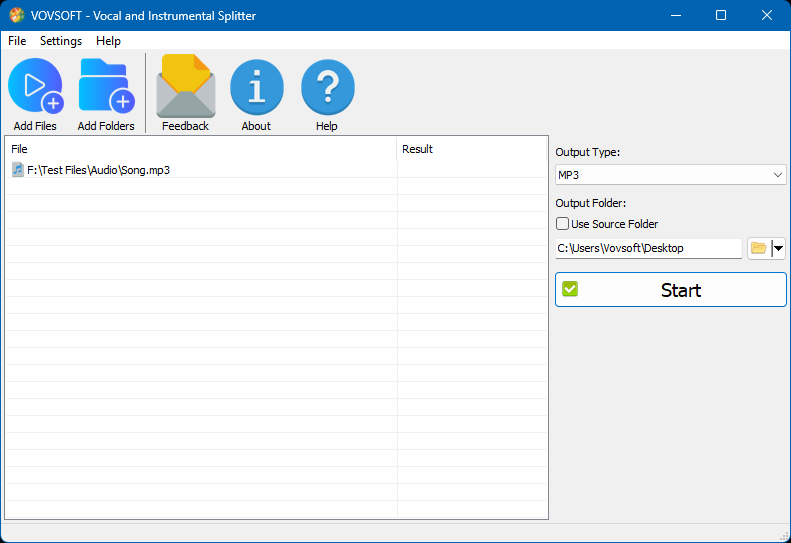
Task: Open the File menu
Action: click(17, 41)
